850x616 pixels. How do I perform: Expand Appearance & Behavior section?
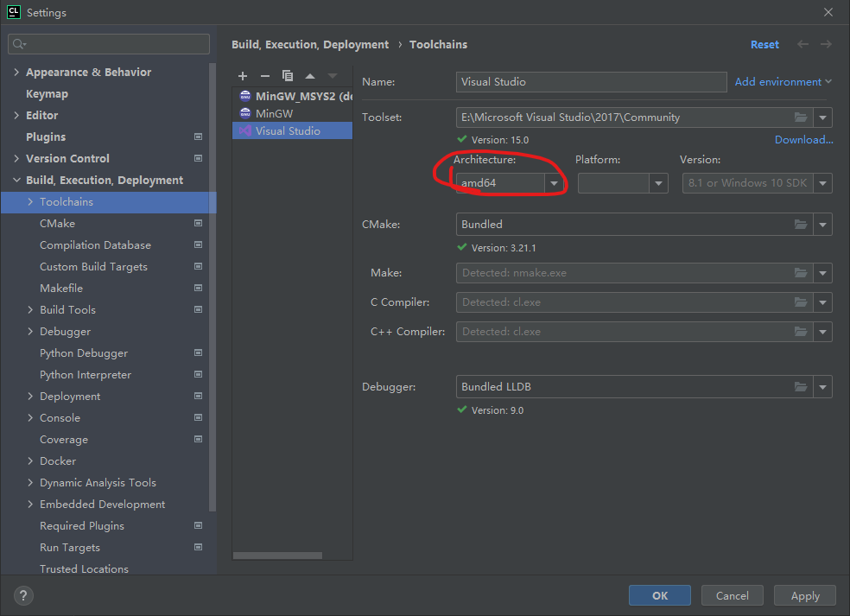pos(16,72)
